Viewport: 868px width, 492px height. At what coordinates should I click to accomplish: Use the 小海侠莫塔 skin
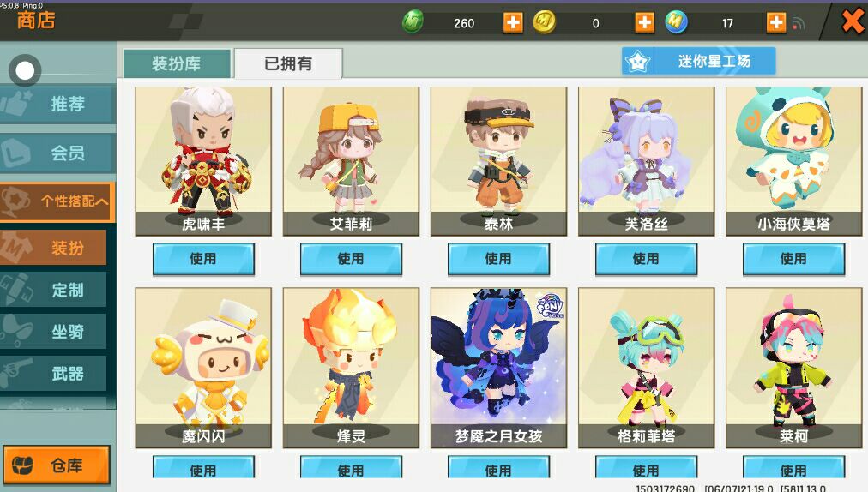click(794, 259)
